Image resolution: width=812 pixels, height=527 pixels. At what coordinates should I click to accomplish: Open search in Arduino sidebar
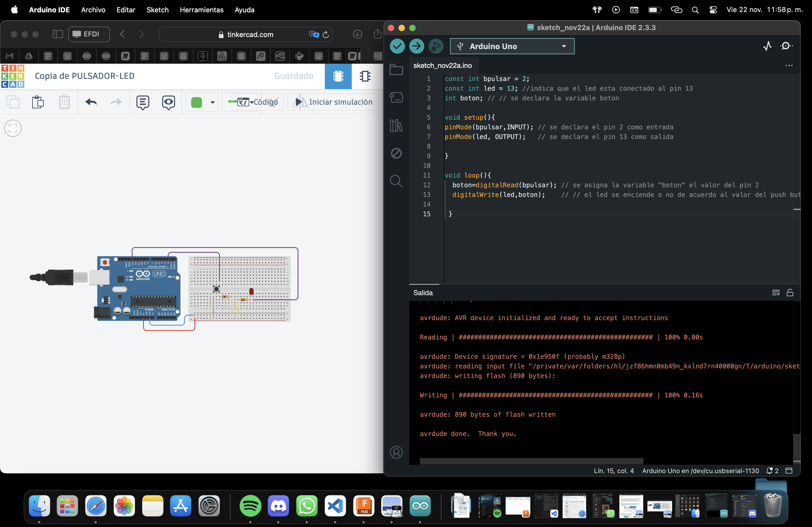click(396, 181)
